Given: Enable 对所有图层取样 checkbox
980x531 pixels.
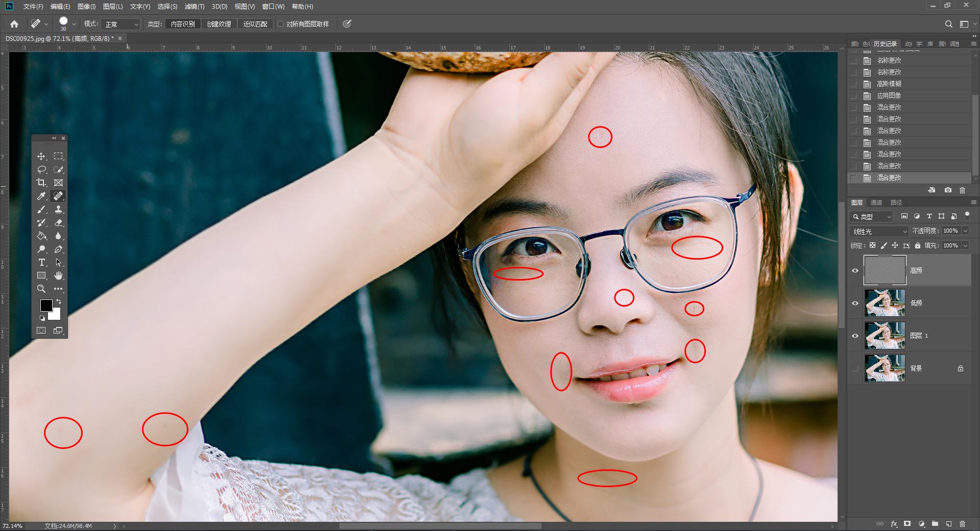Looking at the screenshot, I should (280, 24).
